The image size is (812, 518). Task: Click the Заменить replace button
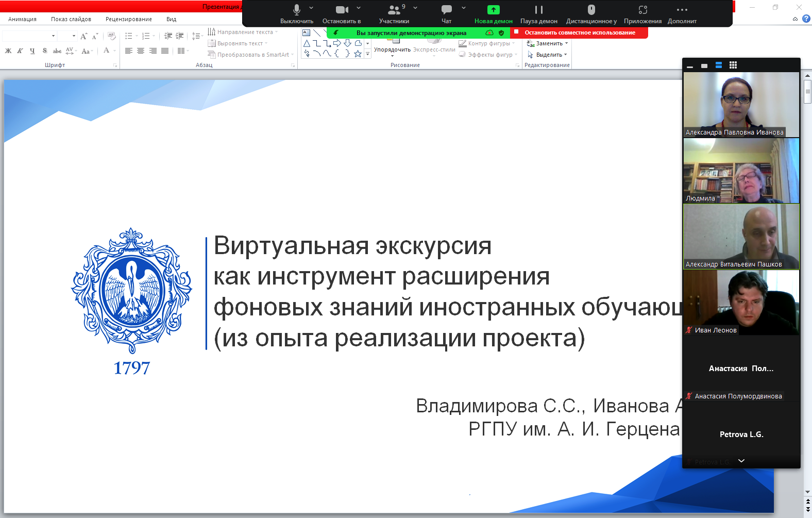(547, 43)
